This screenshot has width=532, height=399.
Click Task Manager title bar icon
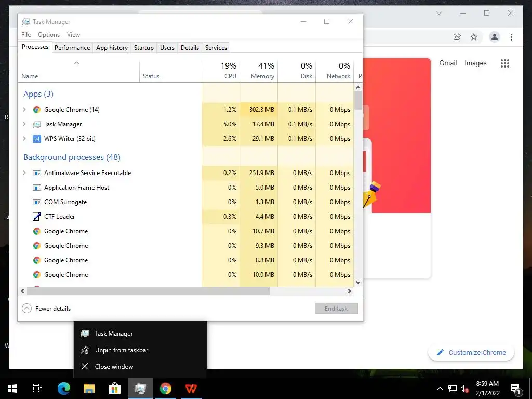tap(26, 22)
